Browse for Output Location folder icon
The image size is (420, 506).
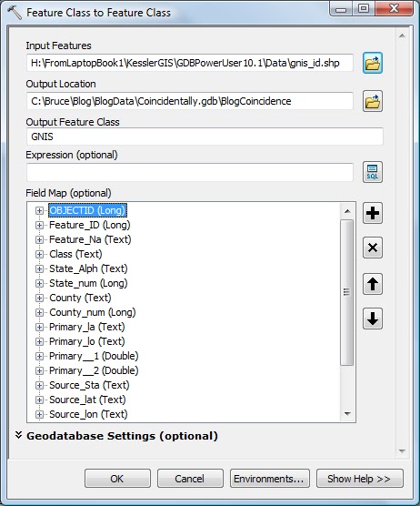tap(373, 101)
